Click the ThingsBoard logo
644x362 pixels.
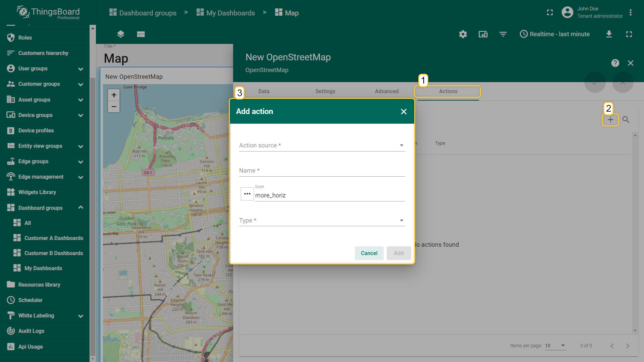(48, 12)
